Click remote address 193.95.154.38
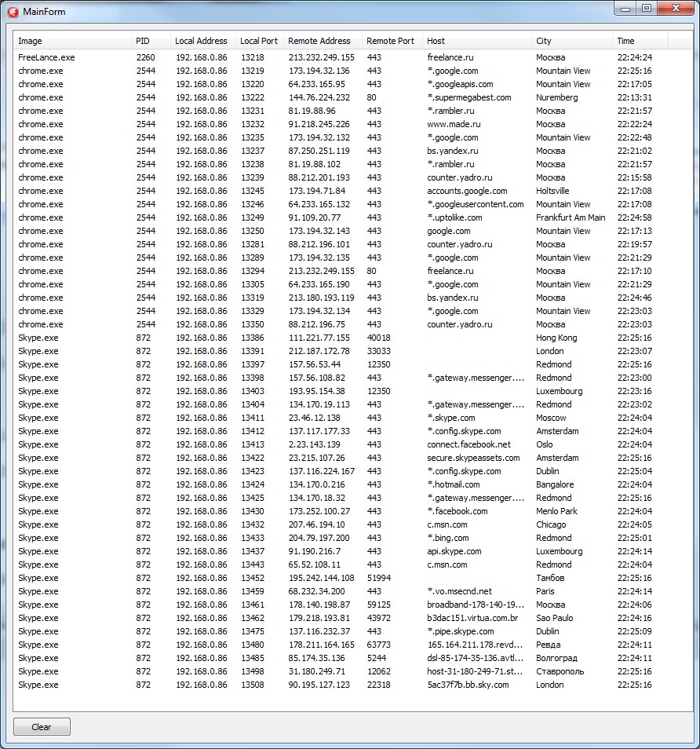Image resolution: width=700 pixels, height=749 pixels. 316,392
